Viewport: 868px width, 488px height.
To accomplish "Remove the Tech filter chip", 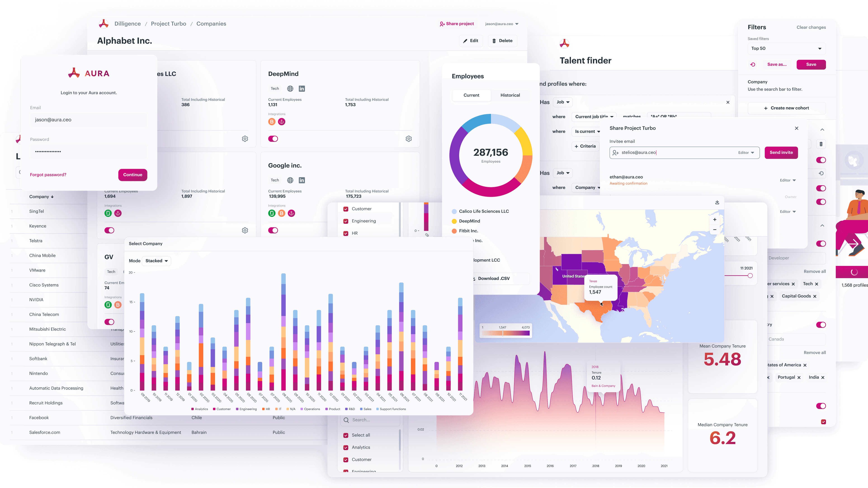I will click(x=816, y=284).
